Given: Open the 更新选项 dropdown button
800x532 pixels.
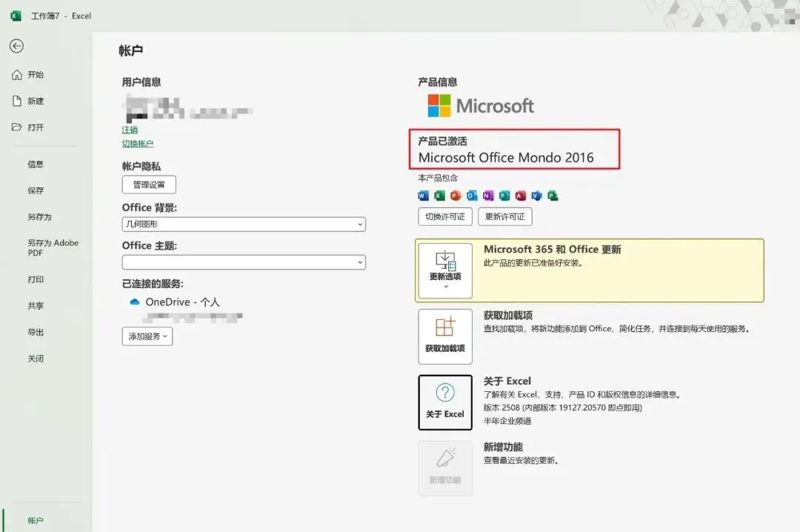Looking at the screenshot, I should pos(445,270).
